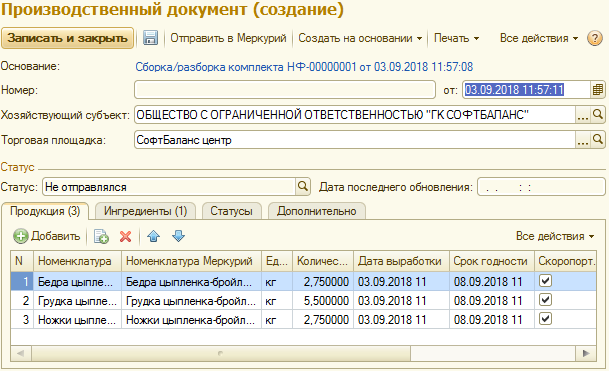This screenshot has height=371, width=609.
Task: Expand the Печать dropdown menu
Action: pos(456,38)
